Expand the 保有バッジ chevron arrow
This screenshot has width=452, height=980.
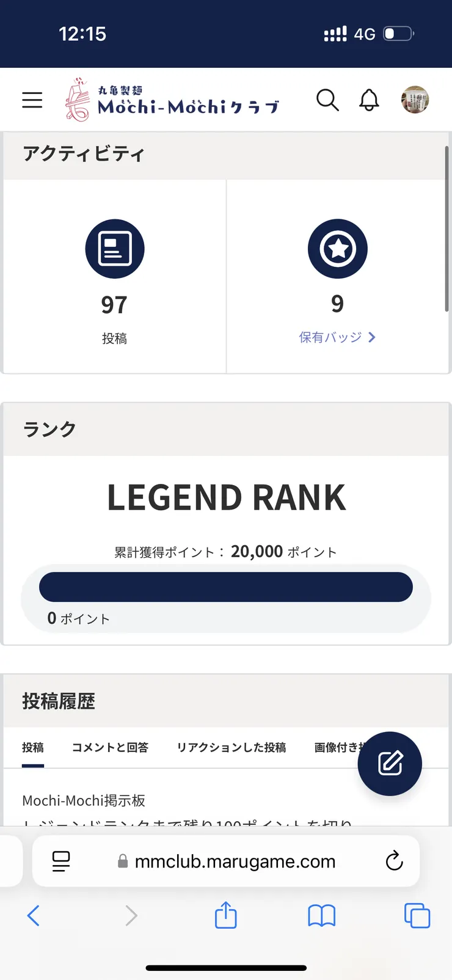pyautogui.click(x=372, y=337)
